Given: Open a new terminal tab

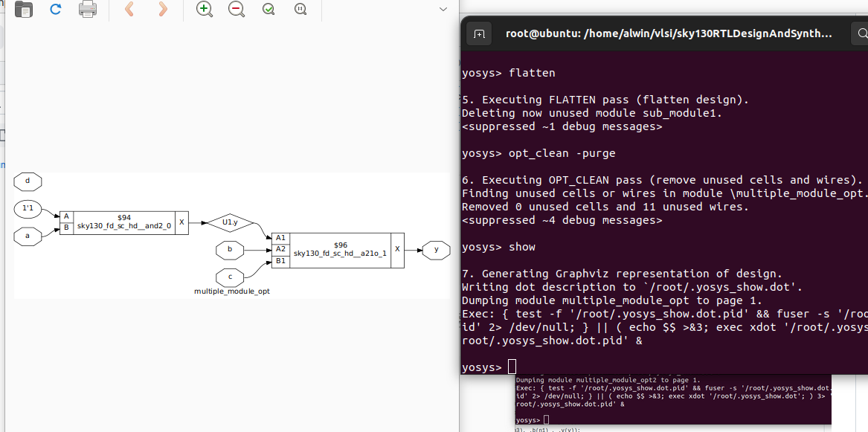Looking at the screenshot, I should coord(479,33).
